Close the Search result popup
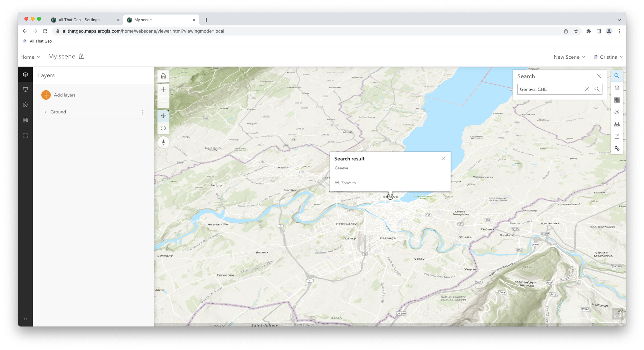The width and height of the screenshot is (644, 350). coord(443,158)
